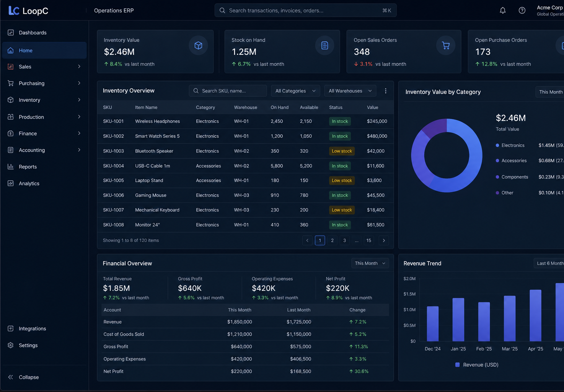Click the Electronics legend color dot
Image resolution: width=564 pixels, height=392 pixels.
497,145
